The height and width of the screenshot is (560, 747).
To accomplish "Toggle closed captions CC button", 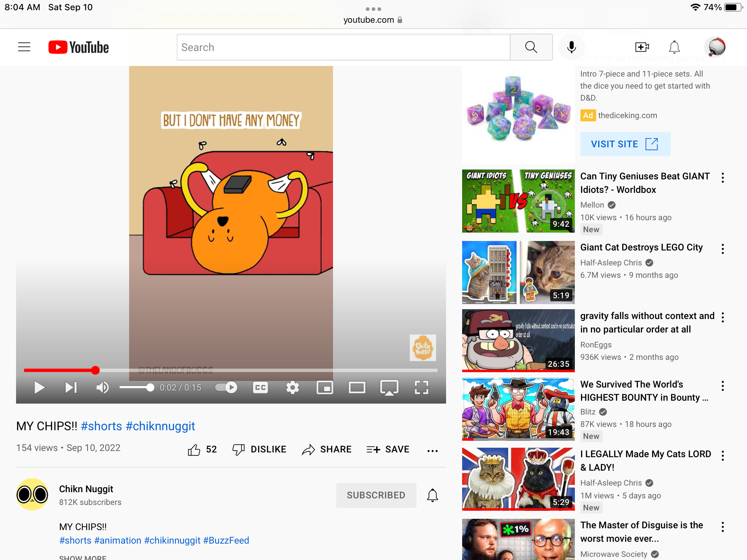I will point(260,388).
